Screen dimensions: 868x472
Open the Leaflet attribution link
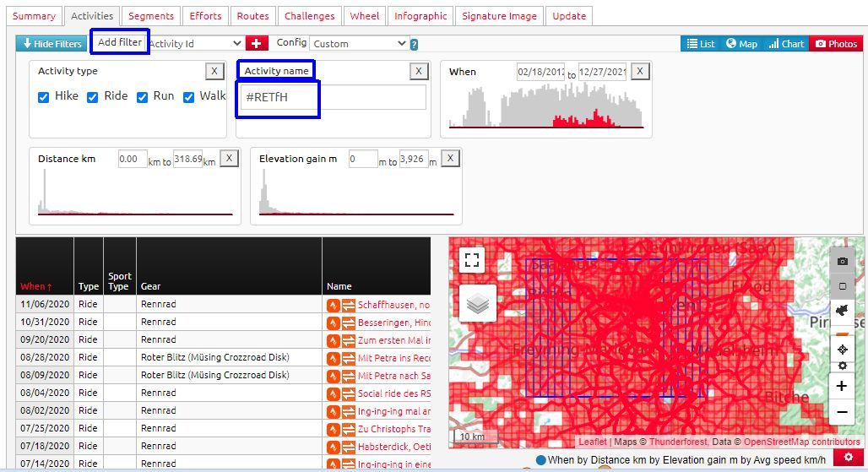[593, 442]
